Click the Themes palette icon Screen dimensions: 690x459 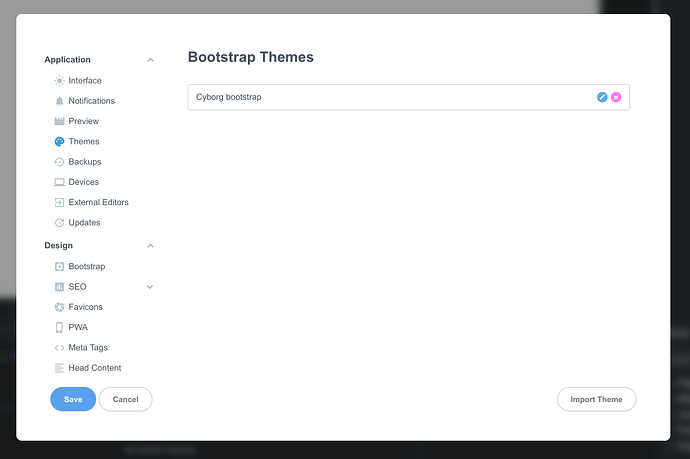coord(59,141)
